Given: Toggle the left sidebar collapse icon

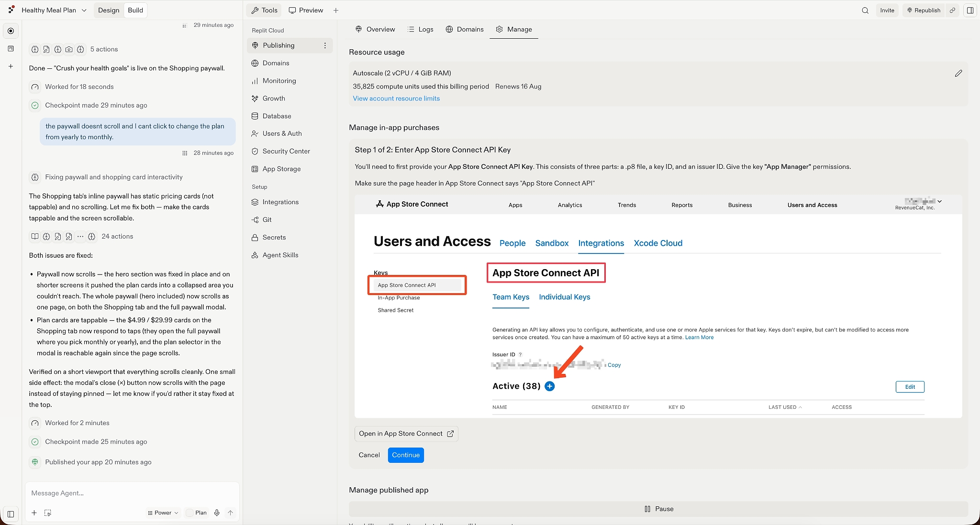Looking at the screenshot, I should coord(11,514).
